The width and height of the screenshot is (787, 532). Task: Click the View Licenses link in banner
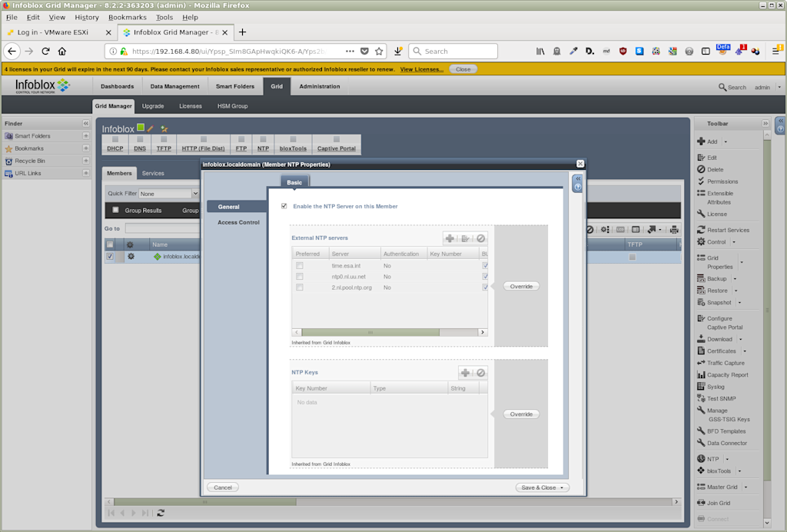(422, 69)
